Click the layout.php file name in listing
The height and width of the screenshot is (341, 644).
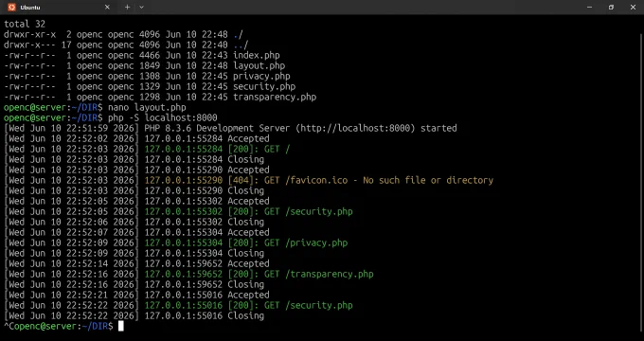tap(259, 65)
